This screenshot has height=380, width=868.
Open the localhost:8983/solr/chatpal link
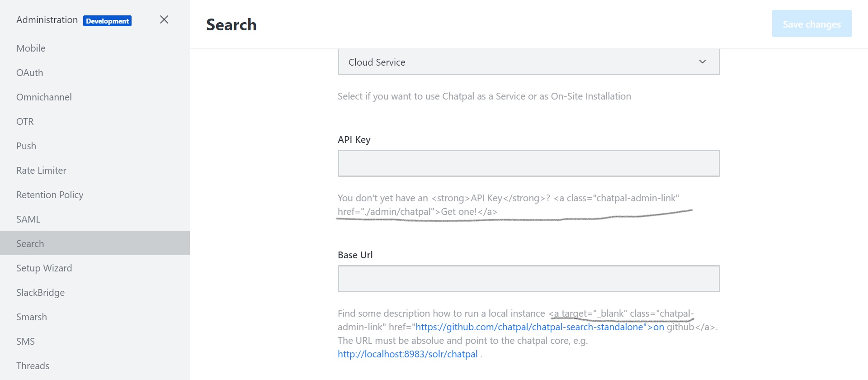407,354
